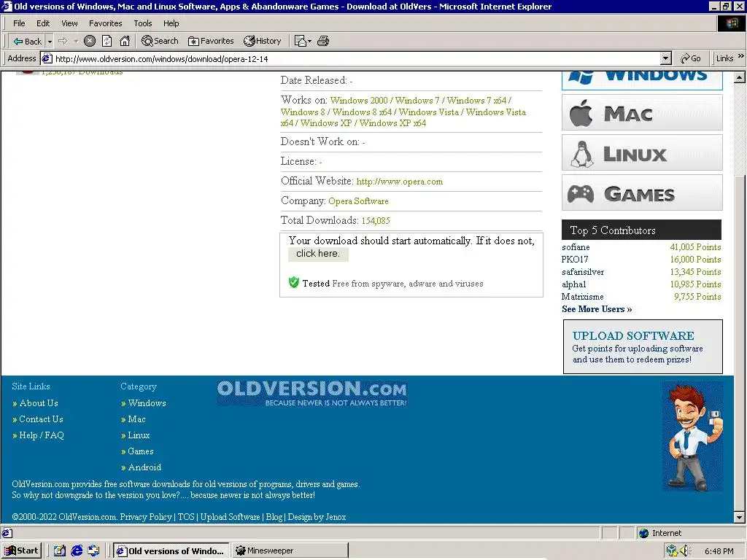This screenshot has width=747, height=560.
Task: Launch Outlook Express from quick launch
Action: tap(94, 551)
